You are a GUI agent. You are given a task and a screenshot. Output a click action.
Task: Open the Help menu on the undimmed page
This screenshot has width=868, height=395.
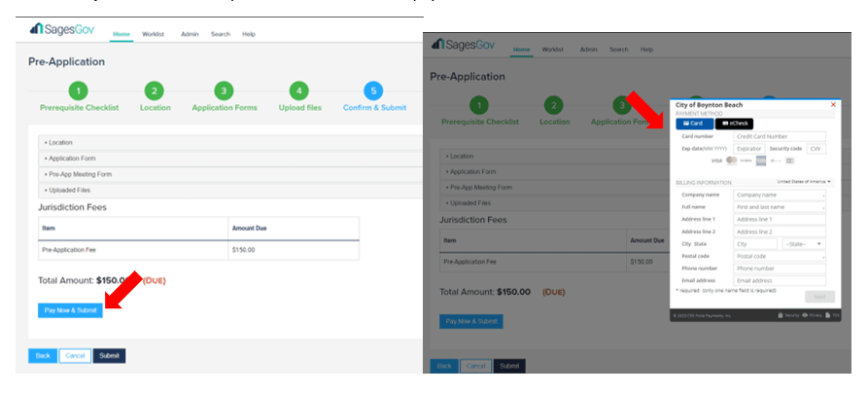(x=249, y=34)
